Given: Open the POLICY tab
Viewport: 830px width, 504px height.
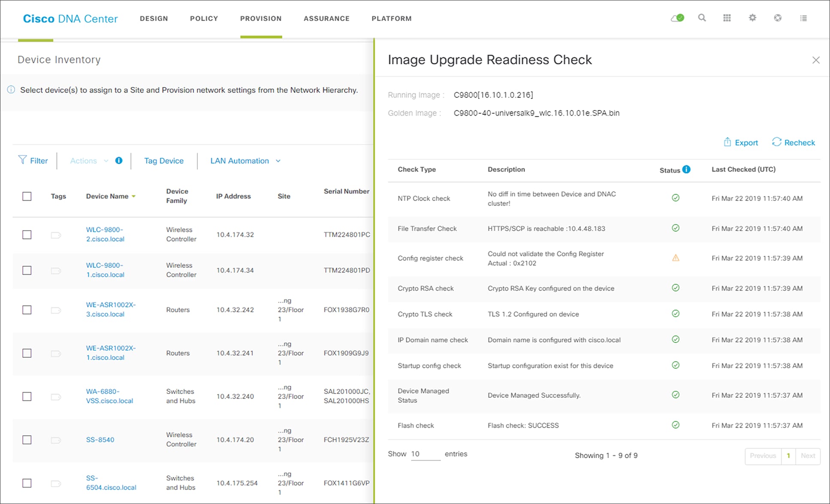Looking at the screenshot, I should tap(204, 18).
